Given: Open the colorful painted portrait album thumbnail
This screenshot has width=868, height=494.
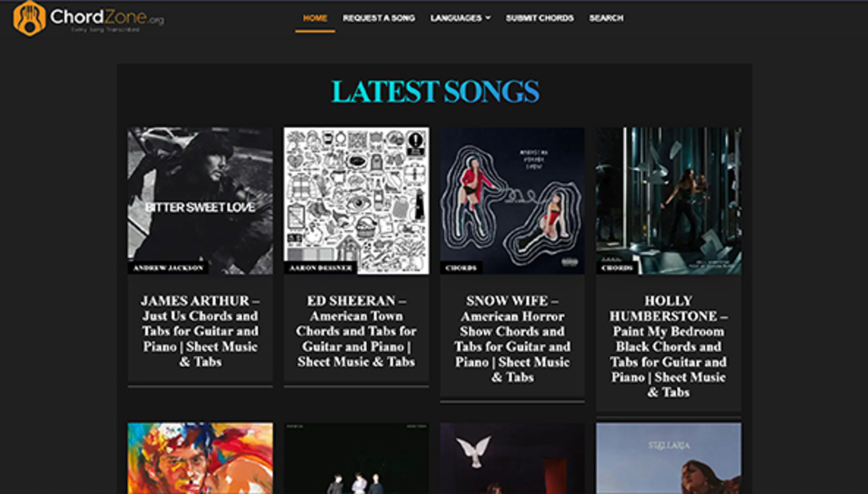Looking at the screenshot, I should point(200,458).
